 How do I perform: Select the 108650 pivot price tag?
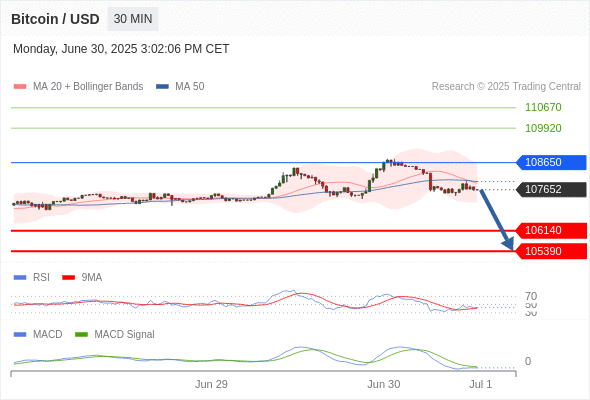551,163
